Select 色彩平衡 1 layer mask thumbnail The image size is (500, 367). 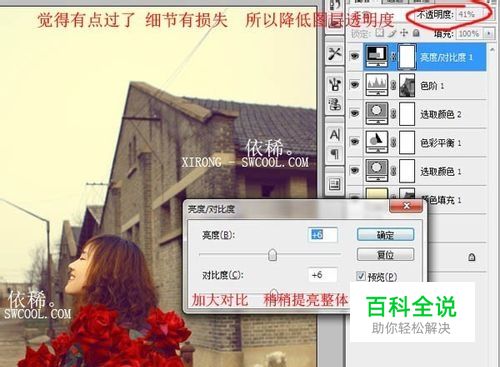(407, 142)
